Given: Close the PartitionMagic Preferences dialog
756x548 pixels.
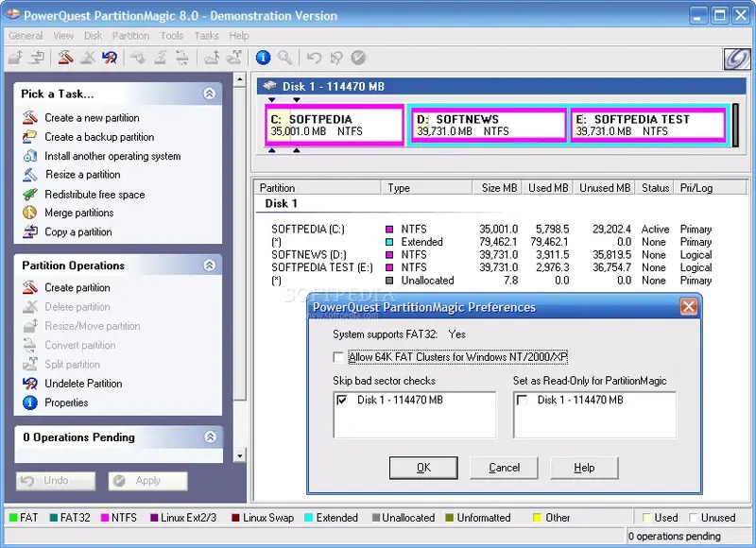Looking at the screenshot, I should coord(688,306).
